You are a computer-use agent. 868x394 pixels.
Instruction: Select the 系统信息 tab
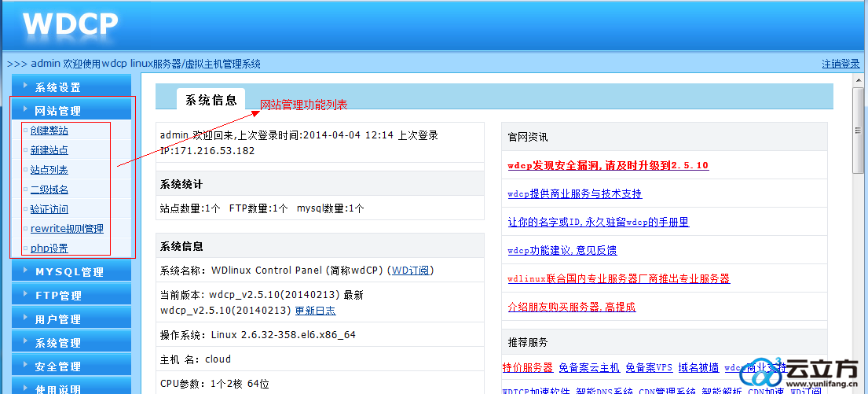tap(211, 100)
